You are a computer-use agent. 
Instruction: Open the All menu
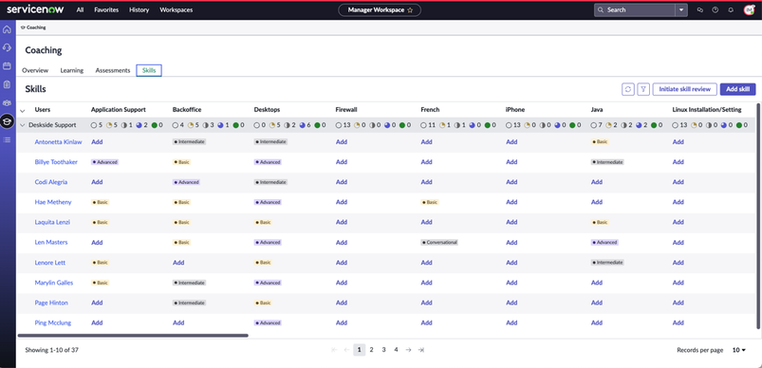(80, 10)
